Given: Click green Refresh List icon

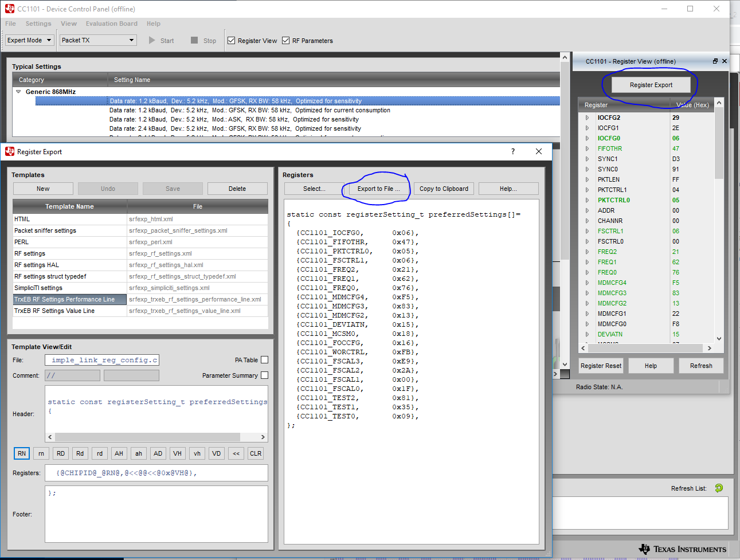Looking at the screenshot, I should click(719, 488).
